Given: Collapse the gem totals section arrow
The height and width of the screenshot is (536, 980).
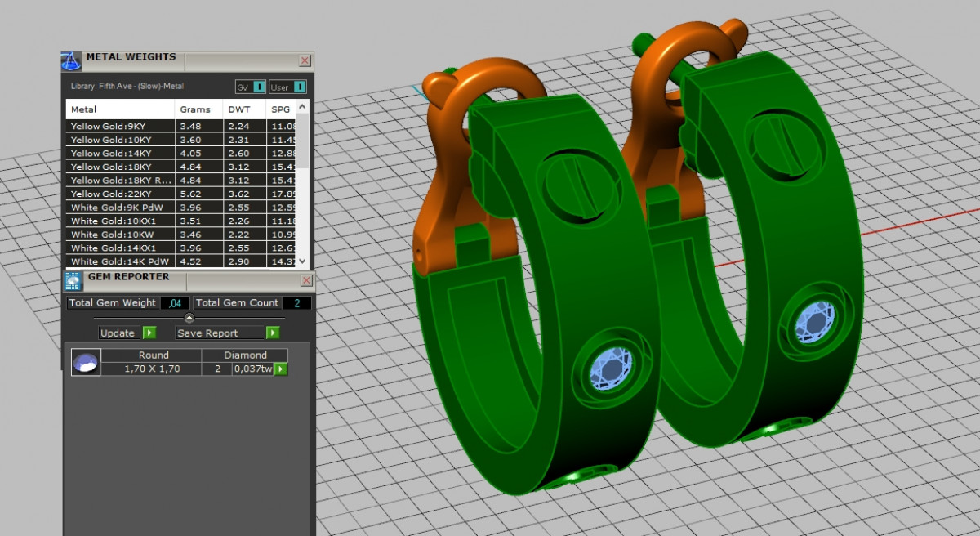Looking at the screenshot, I should (x=189, y=318).
